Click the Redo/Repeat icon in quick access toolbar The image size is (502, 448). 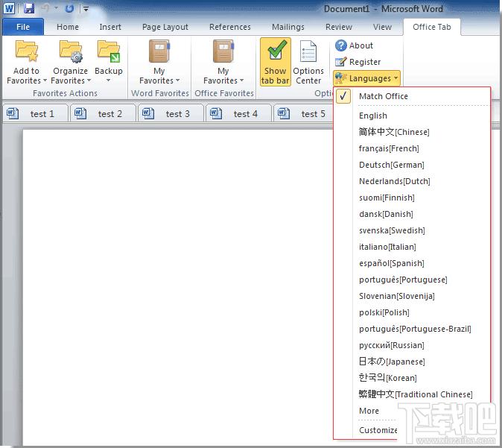click(x=69, y=9)
